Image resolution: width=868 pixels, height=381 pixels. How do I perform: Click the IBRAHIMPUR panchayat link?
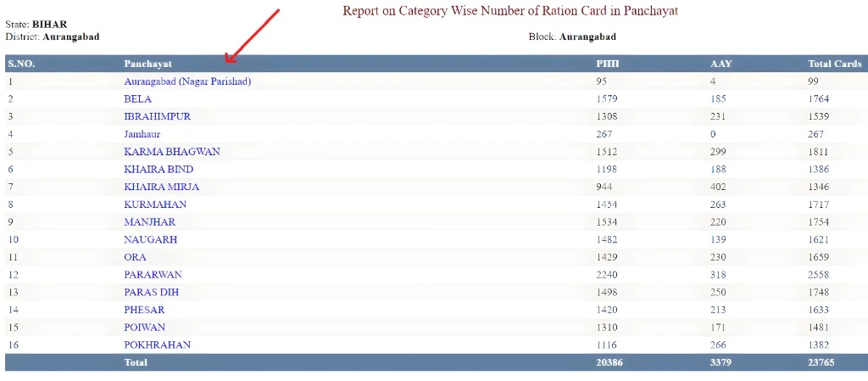click(x=157, y=116)
